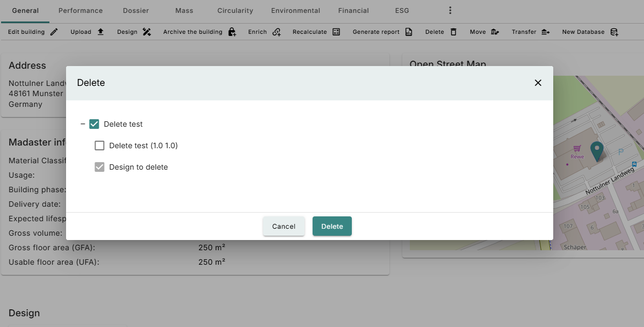Screen dimensions: 644x327
Task: Click the Recalculate icon in toolbar
Action: (x=336, y=32)
